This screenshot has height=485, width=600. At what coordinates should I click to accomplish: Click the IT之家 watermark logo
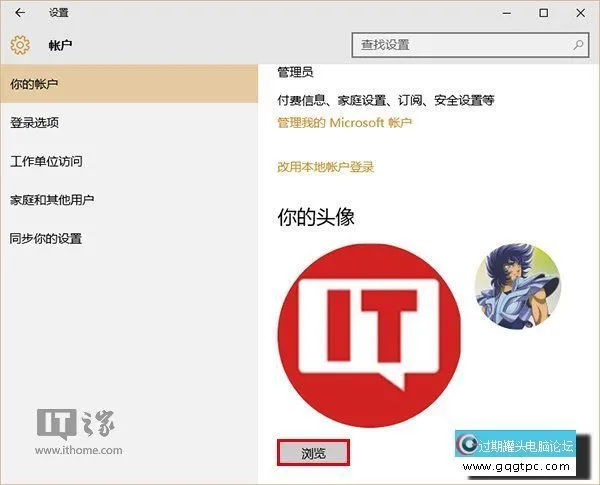80,428
